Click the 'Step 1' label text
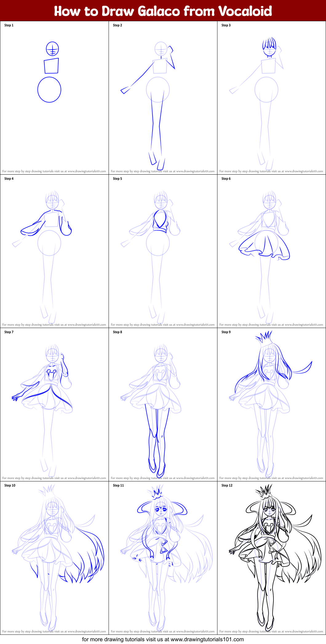The width and height of the screenshot is (326, 644). tap(9, 25)
